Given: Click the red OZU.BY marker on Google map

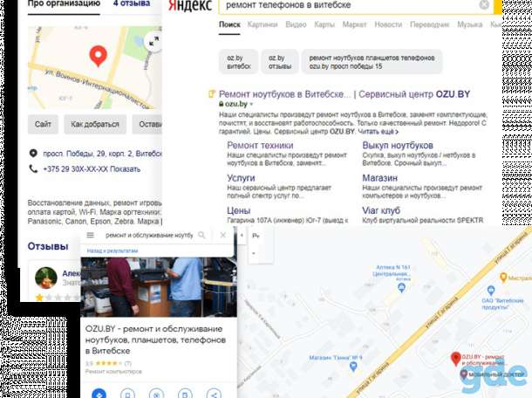Looking at the screenshot, I should click(455, 359).
